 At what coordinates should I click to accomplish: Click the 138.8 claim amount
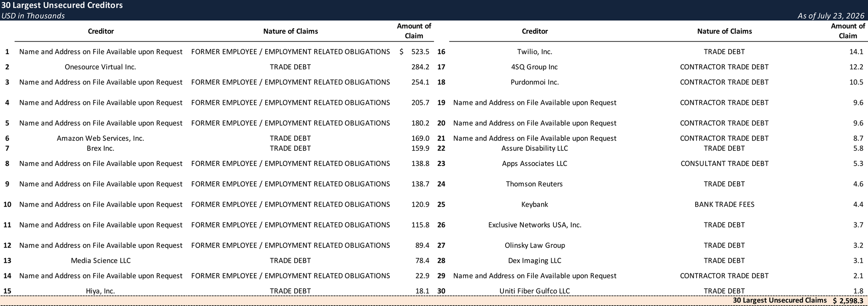420,163
